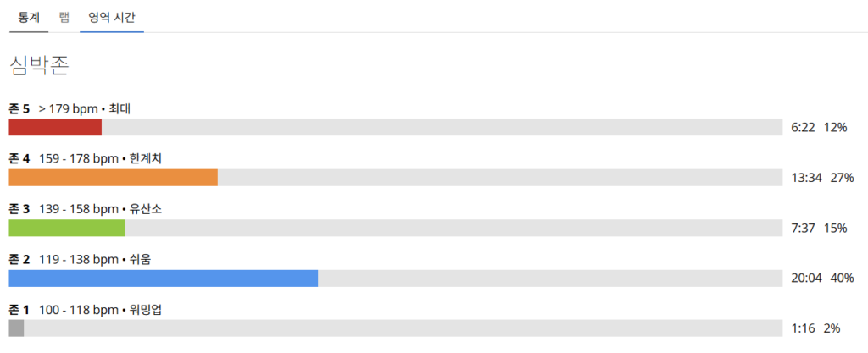Click the blue Zone 2 bar
The image size is (868, 353).
(164, 278)
